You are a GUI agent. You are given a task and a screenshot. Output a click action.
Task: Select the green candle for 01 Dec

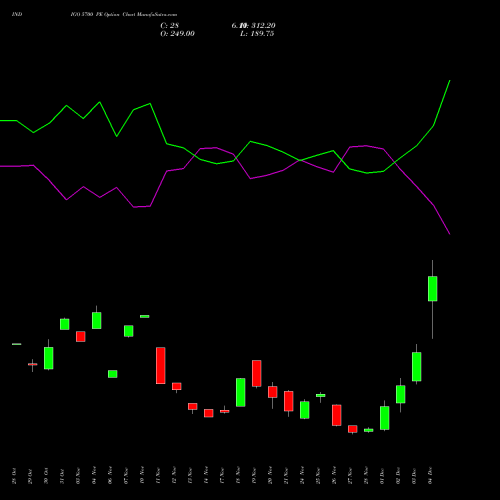(x=385, y=418)
